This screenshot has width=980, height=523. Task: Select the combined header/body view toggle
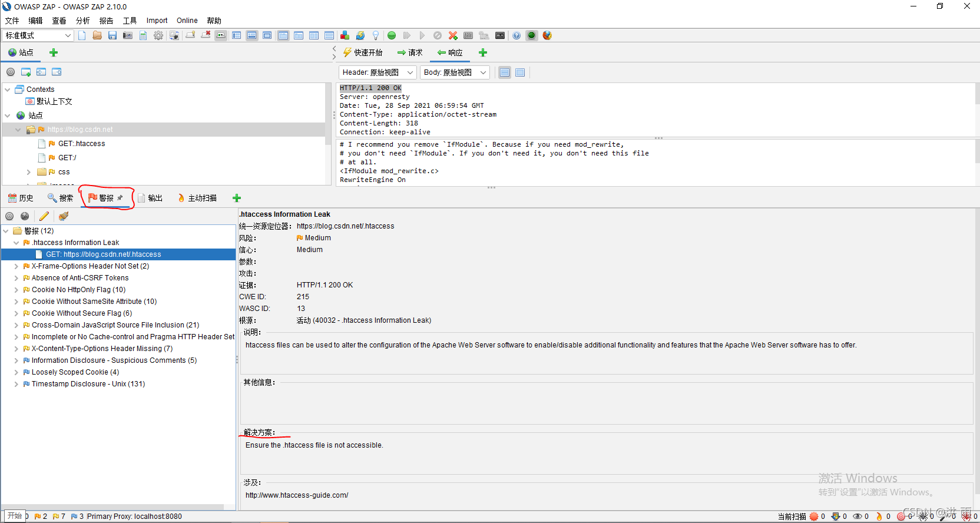[520, 72]
